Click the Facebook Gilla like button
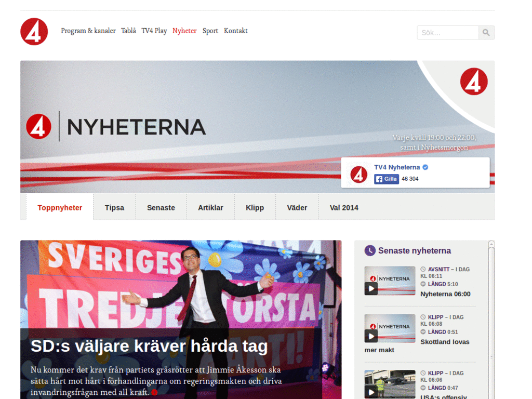 click(x=387, y=179)
